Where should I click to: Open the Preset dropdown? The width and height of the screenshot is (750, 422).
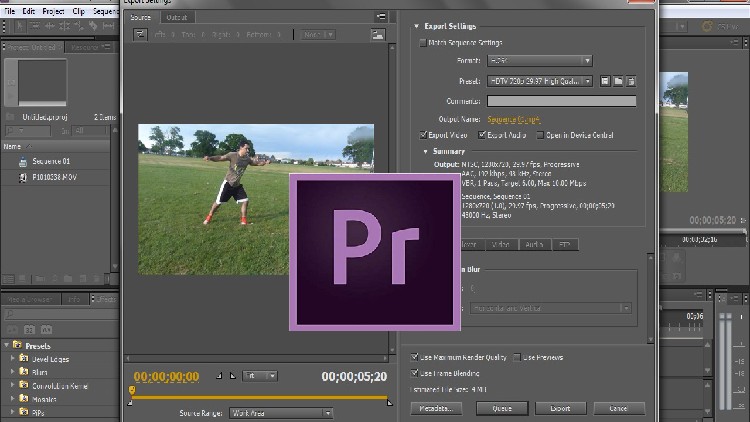540,81
